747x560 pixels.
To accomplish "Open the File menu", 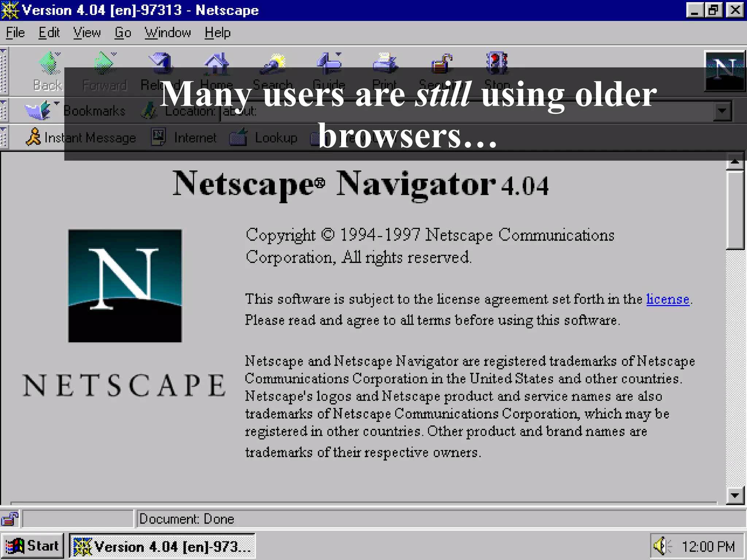I will tap(15, 33).
